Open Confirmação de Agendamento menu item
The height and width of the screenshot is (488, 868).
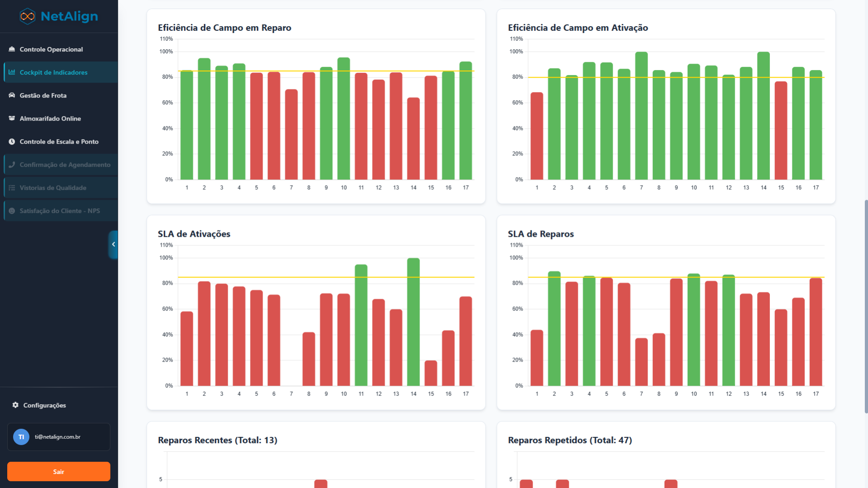[65, 164]
